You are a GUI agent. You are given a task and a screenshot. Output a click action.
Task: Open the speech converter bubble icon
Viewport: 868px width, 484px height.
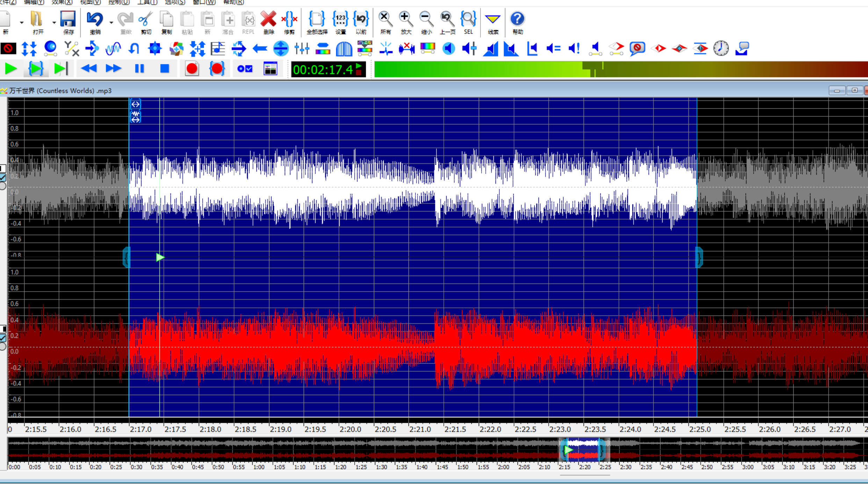click(742, 48)
